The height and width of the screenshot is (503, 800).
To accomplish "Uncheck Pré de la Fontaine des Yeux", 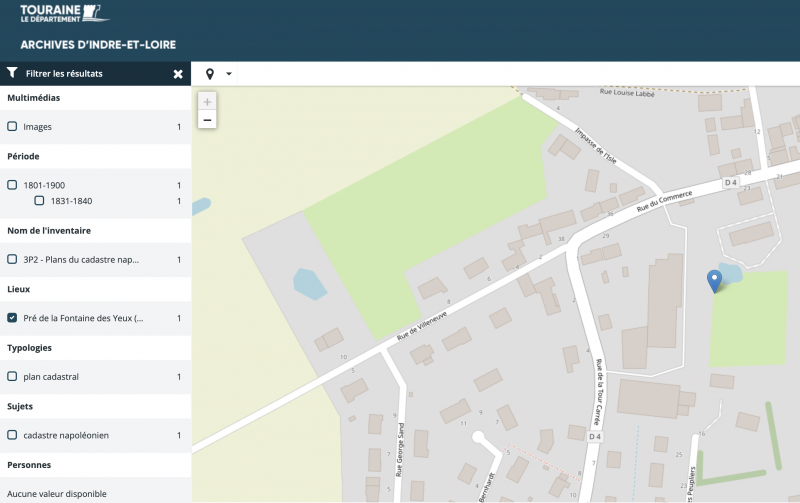I will point(12,318).
